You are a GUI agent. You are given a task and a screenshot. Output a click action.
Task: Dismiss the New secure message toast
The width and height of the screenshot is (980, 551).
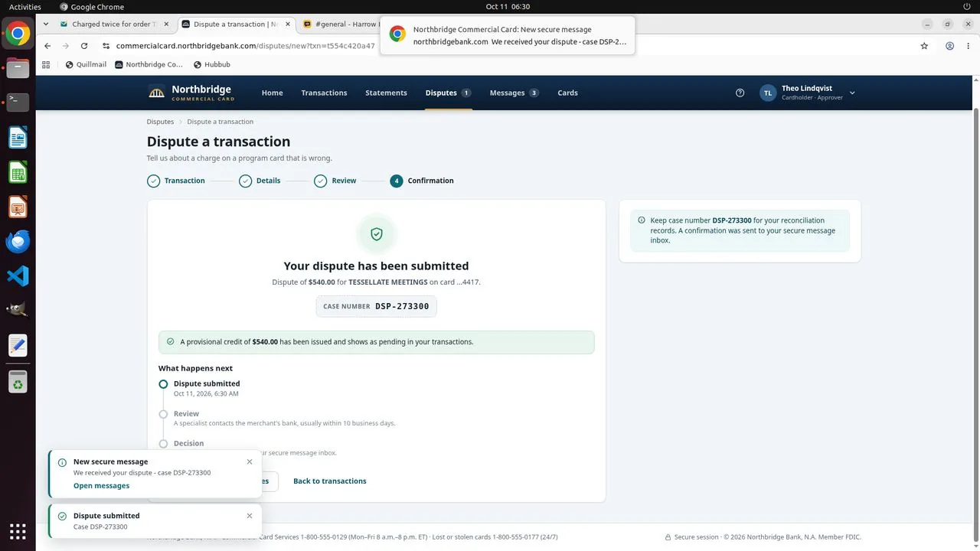coord(250,461)
